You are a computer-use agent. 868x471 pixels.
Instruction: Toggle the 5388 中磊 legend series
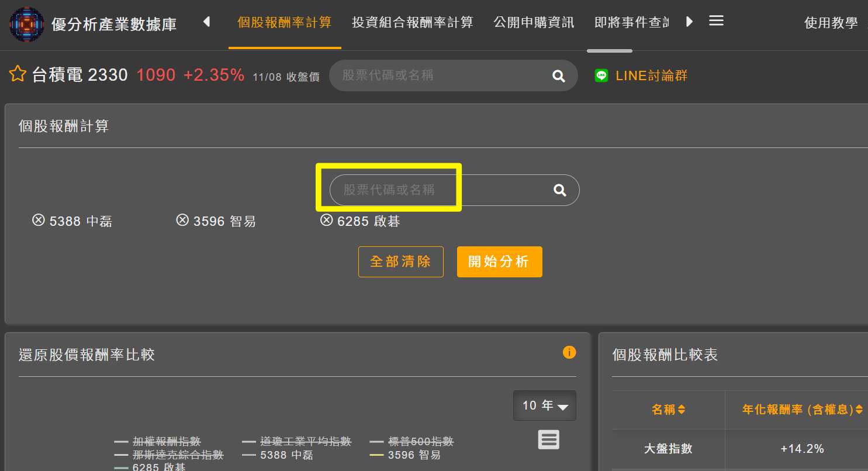[278, 455]
